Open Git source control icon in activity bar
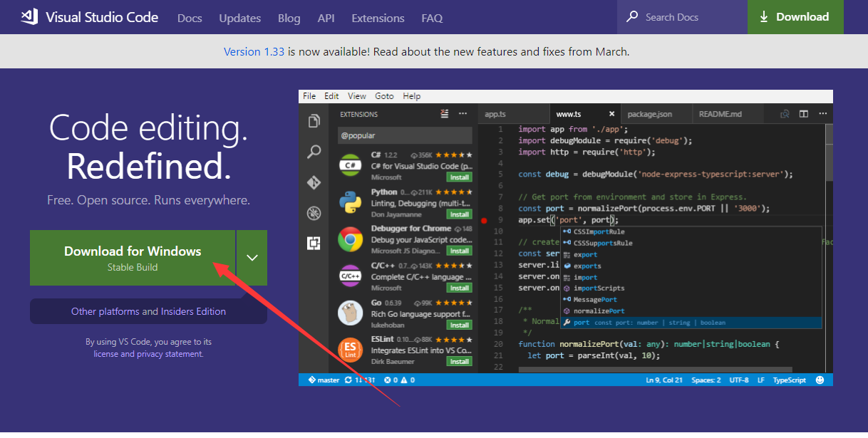868x438 pixels. pos(314,182)
